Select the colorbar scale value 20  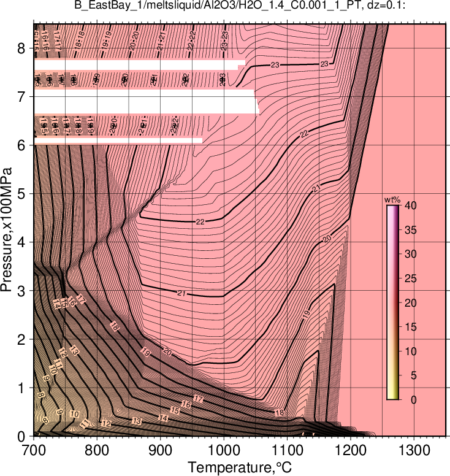(411, 302)
